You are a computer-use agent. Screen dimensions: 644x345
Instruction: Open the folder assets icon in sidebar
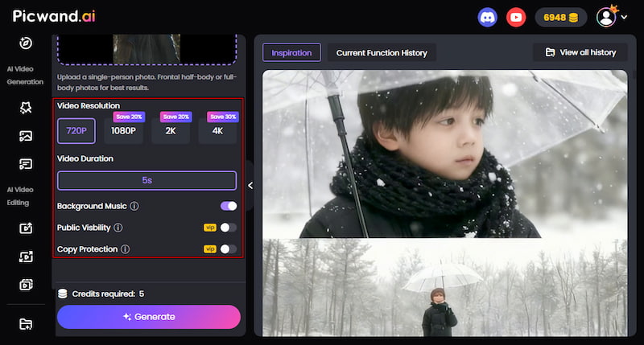(x=26, y=324)
